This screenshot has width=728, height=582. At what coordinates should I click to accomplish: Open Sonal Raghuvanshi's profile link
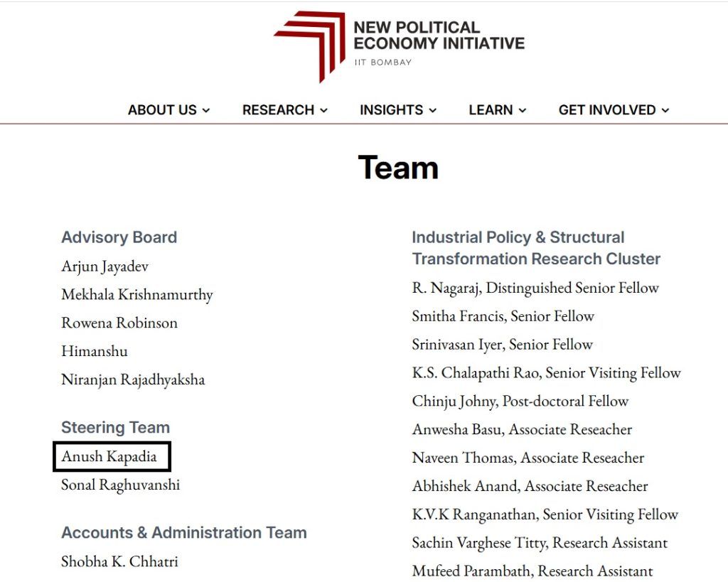tap(120, 485)
